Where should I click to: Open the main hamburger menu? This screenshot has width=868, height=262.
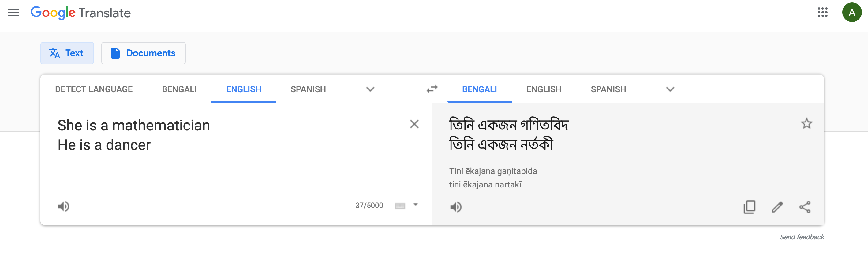tap(13, 13)
